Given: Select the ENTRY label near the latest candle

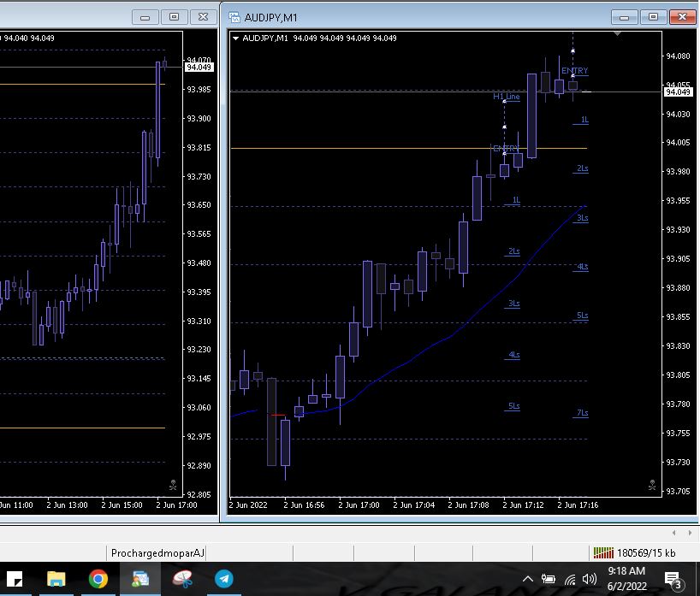Looking at the screenshot, I should pos(574,70).
